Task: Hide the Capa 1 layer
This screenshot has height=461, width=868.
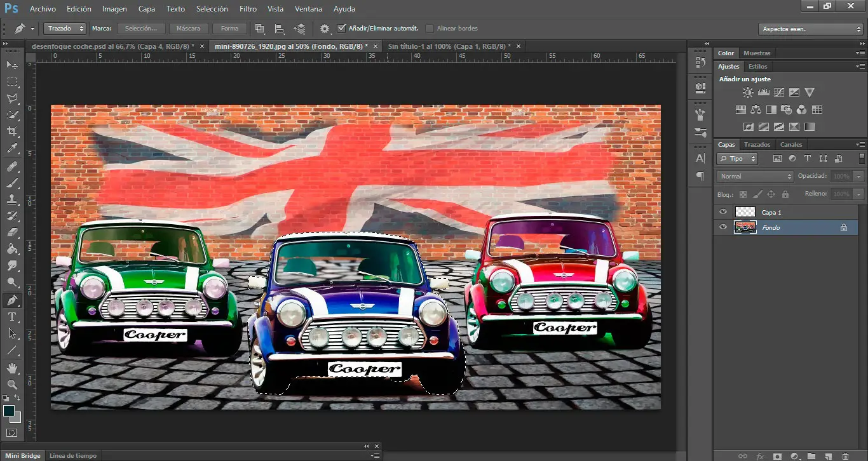Action: [722, 212]
